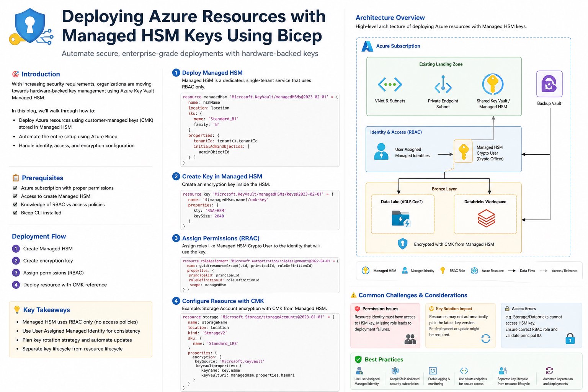The image size is (588, 392).
Task: Click the lock icon beside Access Errors title
Action: coord(507,309)
